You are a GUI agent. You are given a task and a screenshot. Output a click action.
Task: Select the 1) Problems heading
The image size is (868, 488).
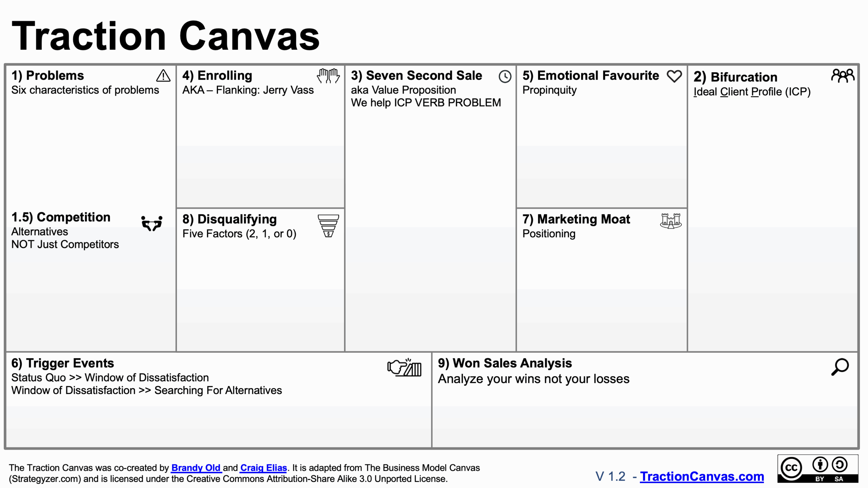point(47,75)
